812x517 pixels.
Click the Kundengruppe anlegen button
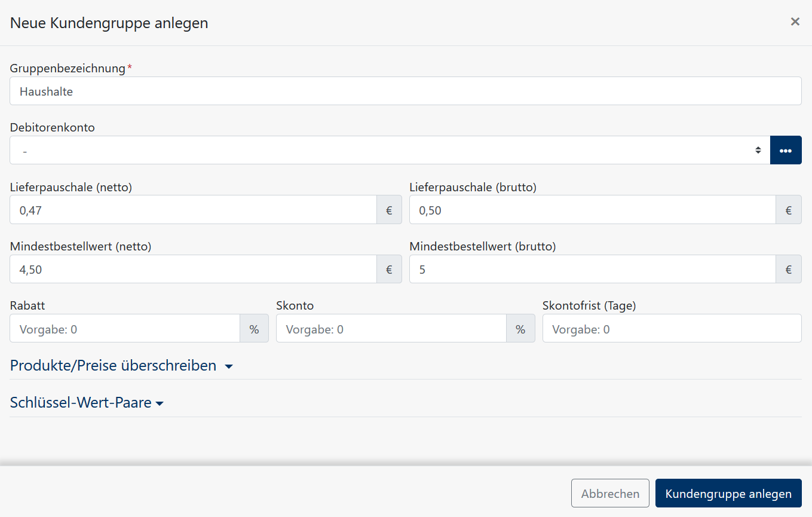pyautogui.click(x=728, y=493)
